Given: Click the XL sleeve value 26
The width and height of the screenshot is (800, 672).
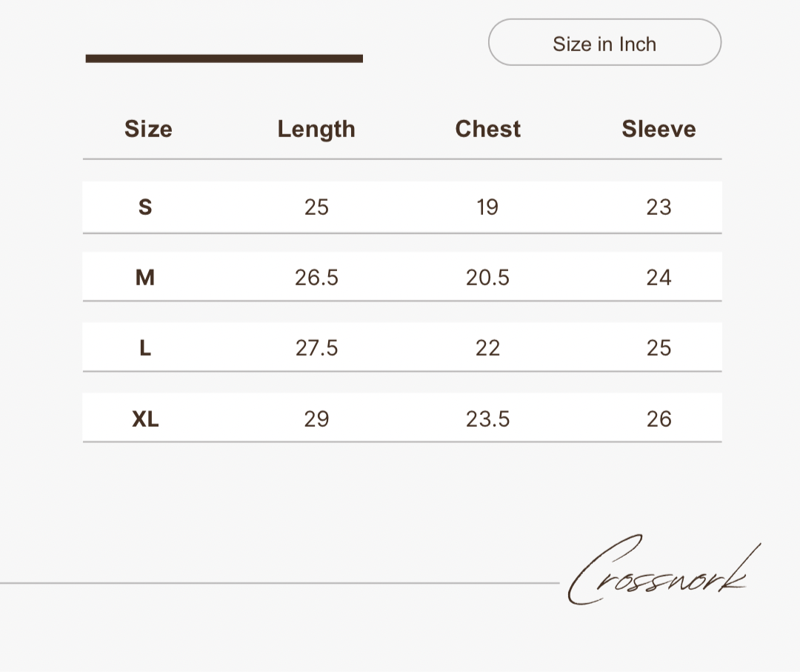Looking at the screenshot, I should point(659,419).
